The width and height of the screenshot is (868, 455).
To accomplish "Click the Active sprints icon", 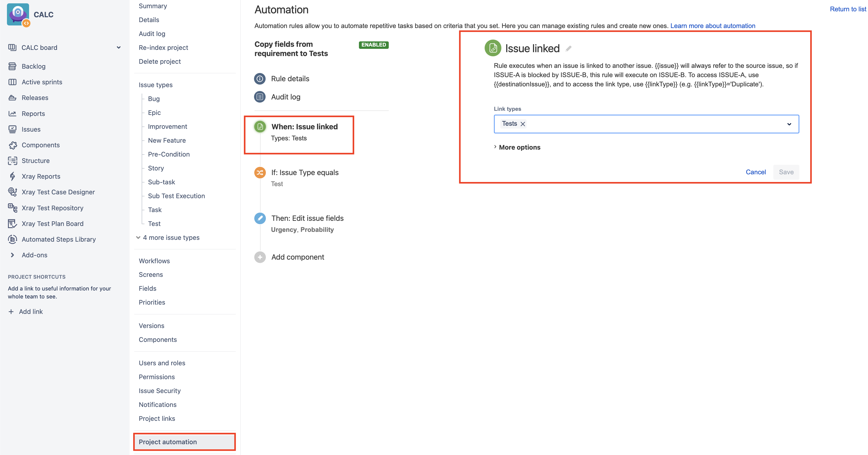I will (12, 82).
